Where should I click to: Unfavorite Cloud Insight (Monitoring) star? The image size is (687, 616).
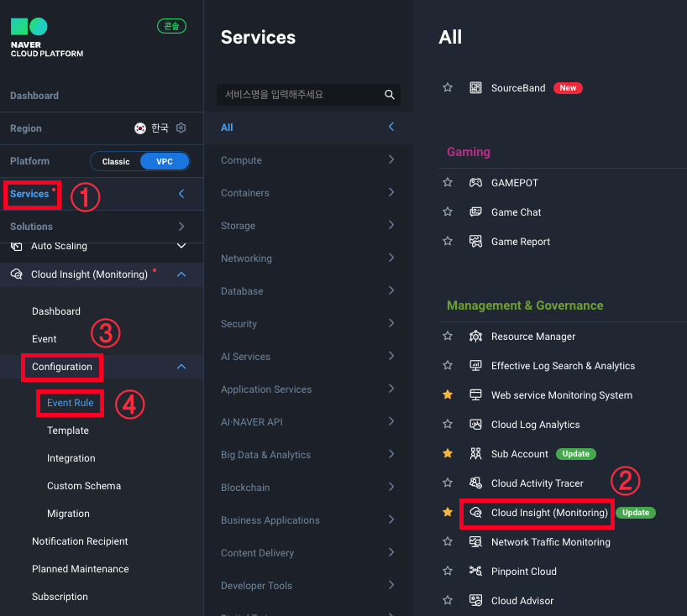(x=448, y=512)
